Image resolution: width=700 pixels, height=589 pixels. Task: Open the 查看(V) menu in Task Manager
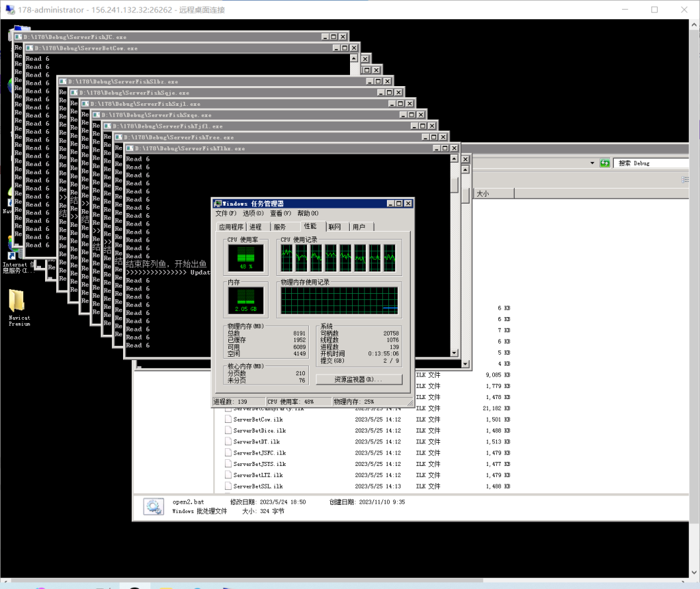[280, 214]
